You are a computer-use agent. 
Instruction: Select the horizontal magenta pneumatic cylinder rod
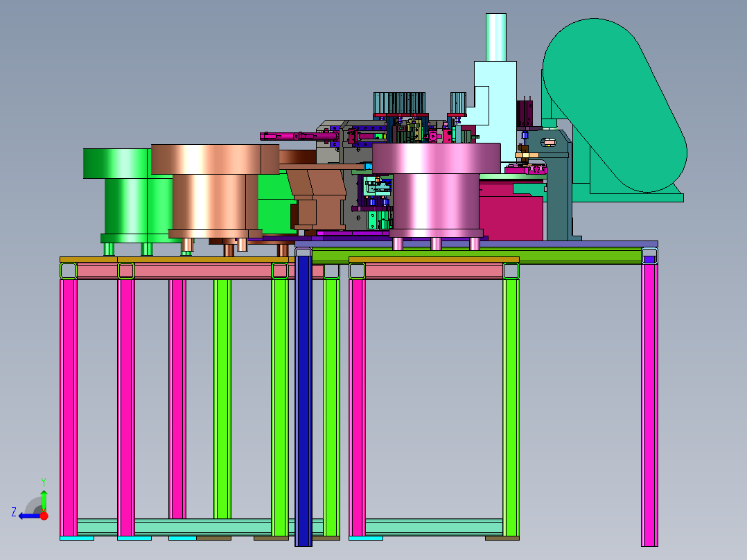pos(299,137)
